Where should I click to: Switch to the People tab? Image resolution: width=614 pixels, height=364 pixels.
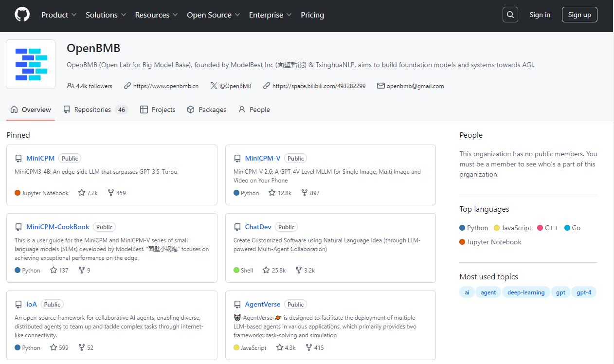pyautogui.click(x=254, y=109)
